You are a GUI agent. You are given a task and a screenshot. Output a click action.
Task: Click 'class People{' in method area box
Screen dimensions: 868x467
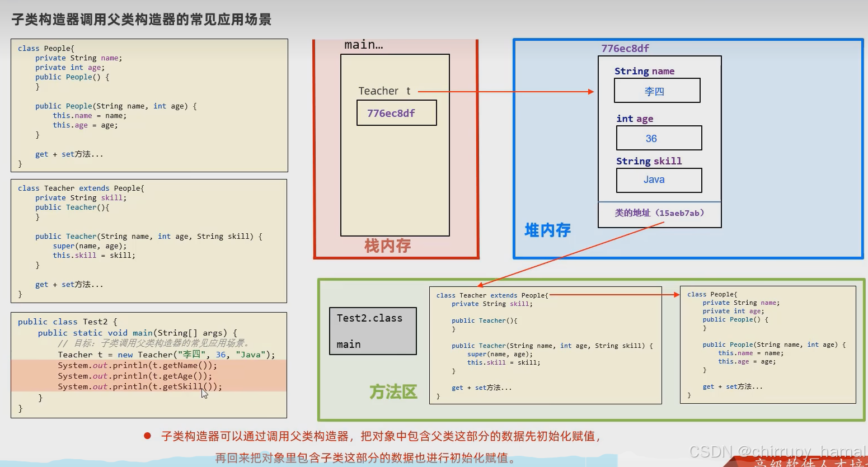tap(712, 294)
